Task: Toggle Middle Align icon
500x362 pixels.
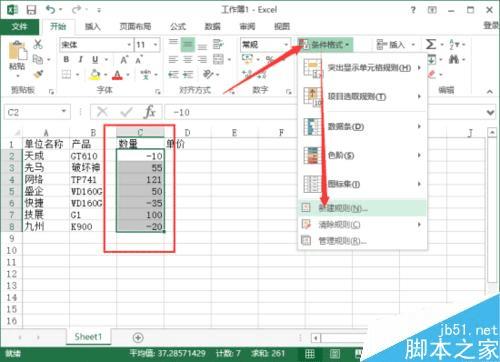Action: (x=188, y=45)
